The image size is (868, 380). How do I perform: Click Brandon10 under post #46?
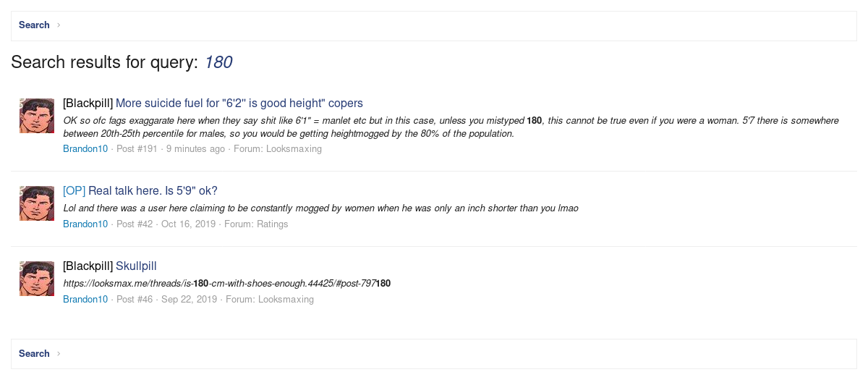85,300
